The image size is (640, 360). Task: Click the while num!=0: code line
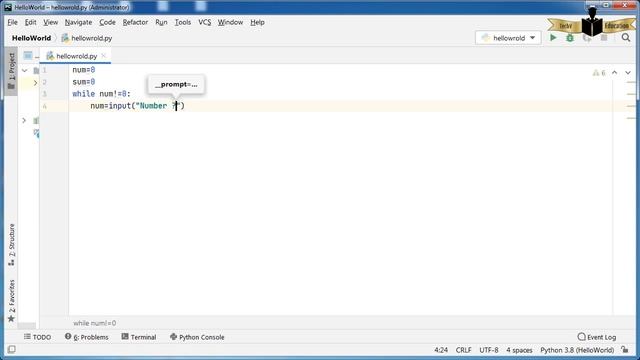pyautogui.click(x=101, y=94)
